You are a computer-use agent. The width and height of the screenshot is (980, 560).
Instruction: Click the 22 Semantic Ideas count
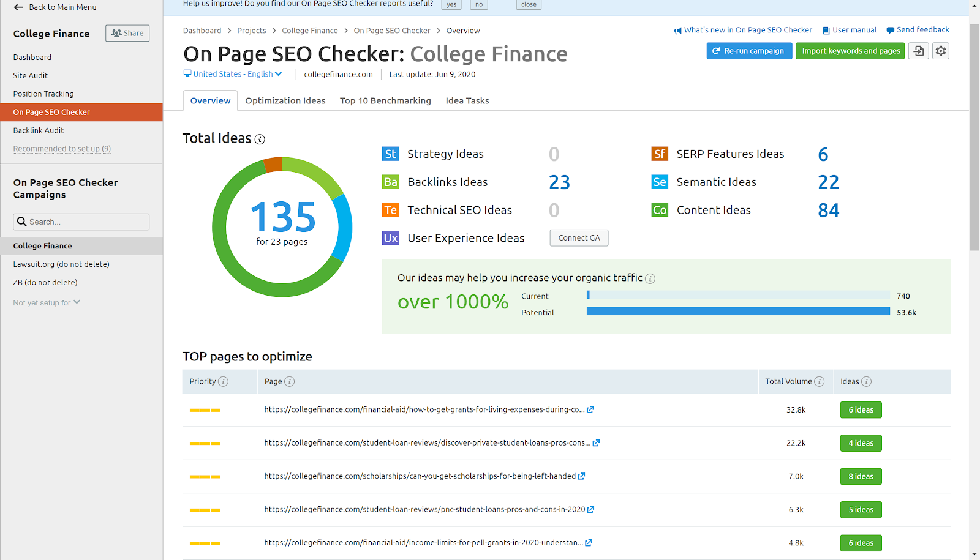point(829,182)
